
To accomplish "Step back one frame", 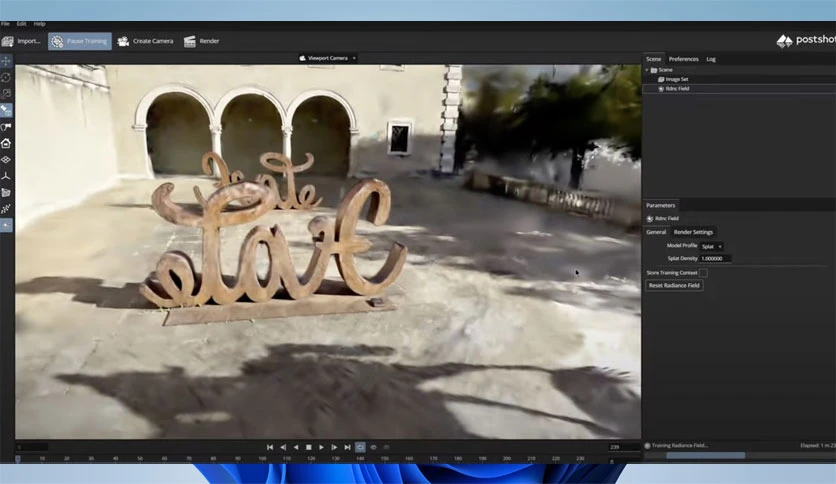I will pyautogui.click(x=283, y=447).
